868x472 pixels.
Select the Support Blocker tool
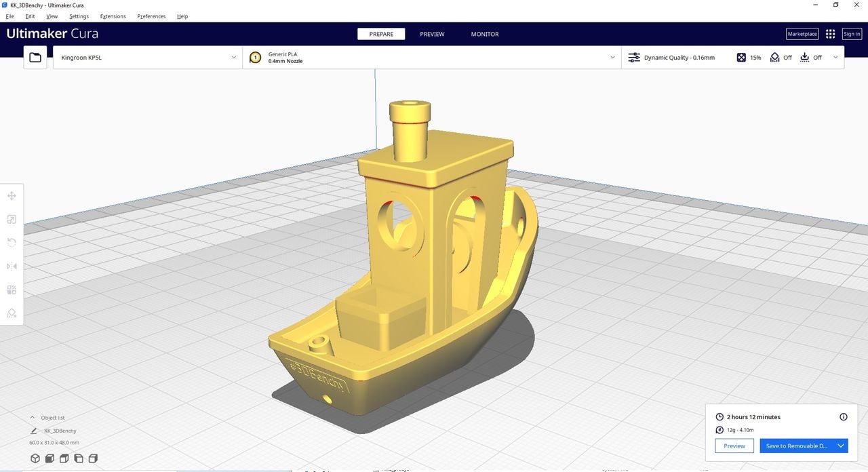tap(12, 313)
